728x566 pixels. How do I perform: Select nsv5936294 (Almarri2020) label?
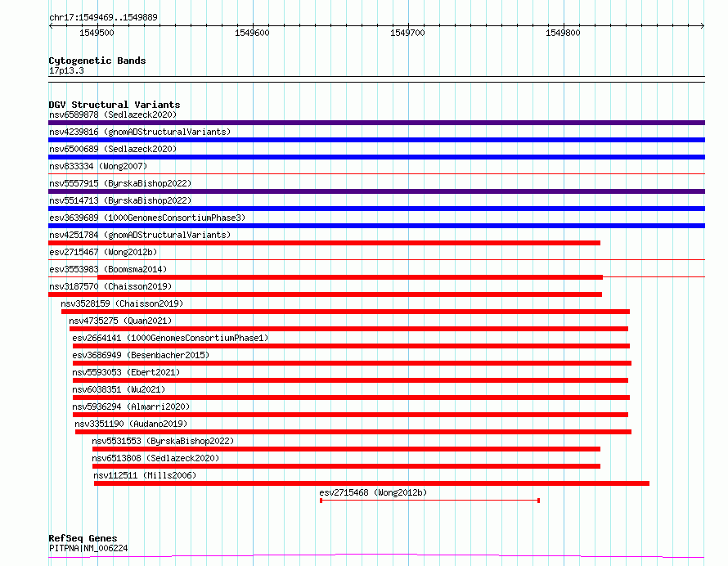(x=131, y=407)
